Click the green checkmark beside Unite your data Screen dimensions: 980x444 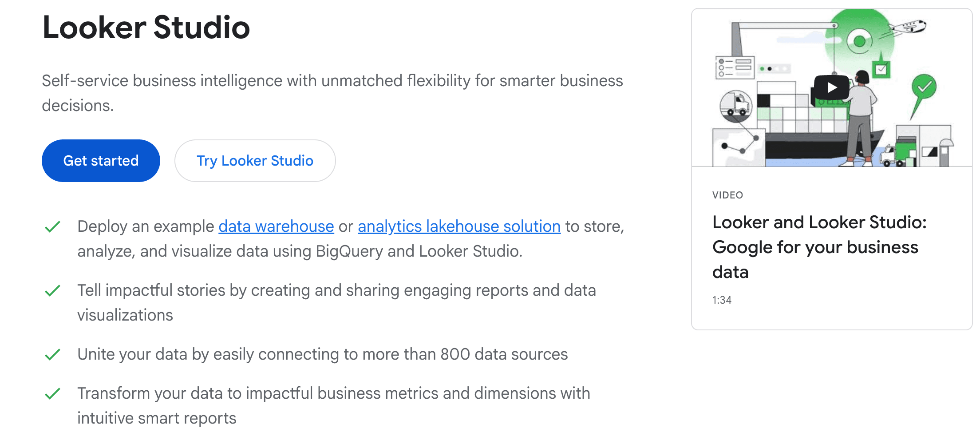coord(53,354)
